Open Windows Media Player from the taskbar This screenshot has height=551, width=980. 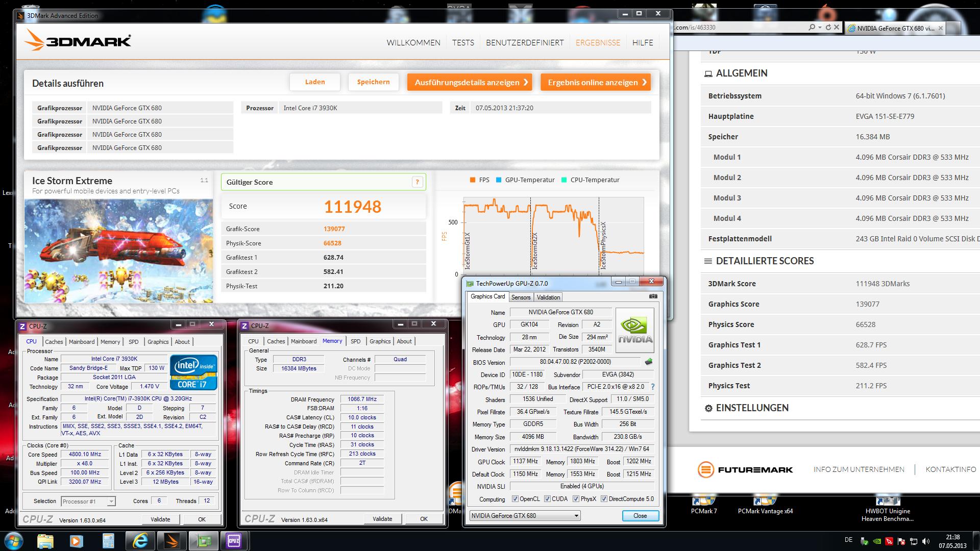(x=76, y=540)
